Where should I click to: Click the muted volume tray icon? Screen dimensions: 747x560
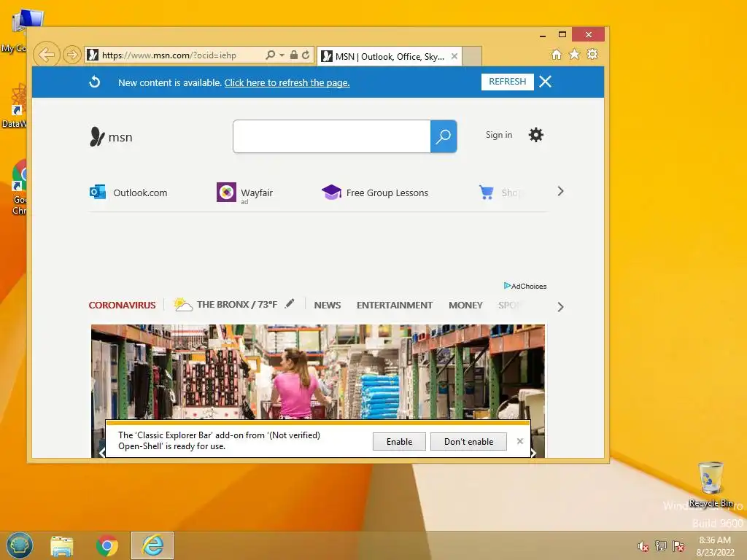click(643, 546)
